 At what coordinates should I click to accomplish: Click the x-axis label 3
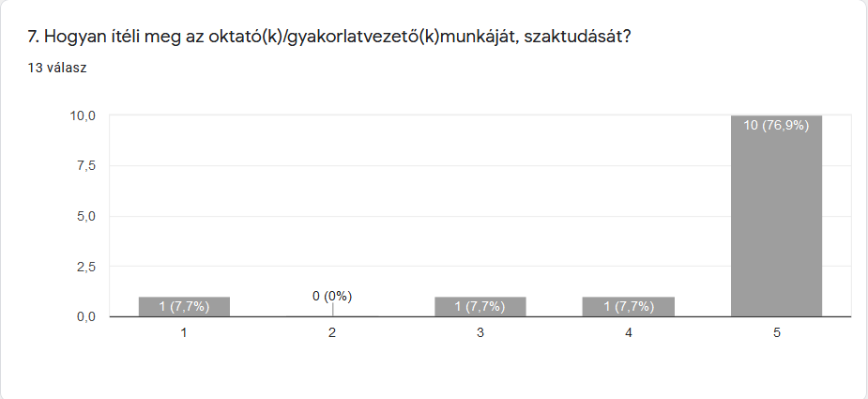pyautogui.click(x=480, y=332)
